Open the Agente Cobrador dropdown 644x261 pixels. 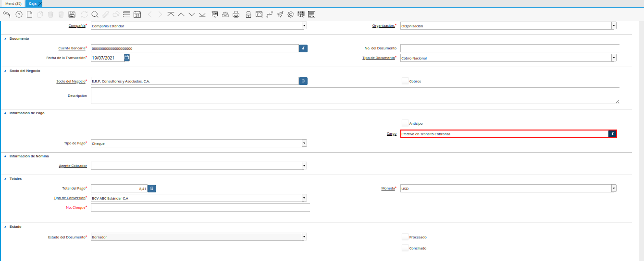[304, 166]
